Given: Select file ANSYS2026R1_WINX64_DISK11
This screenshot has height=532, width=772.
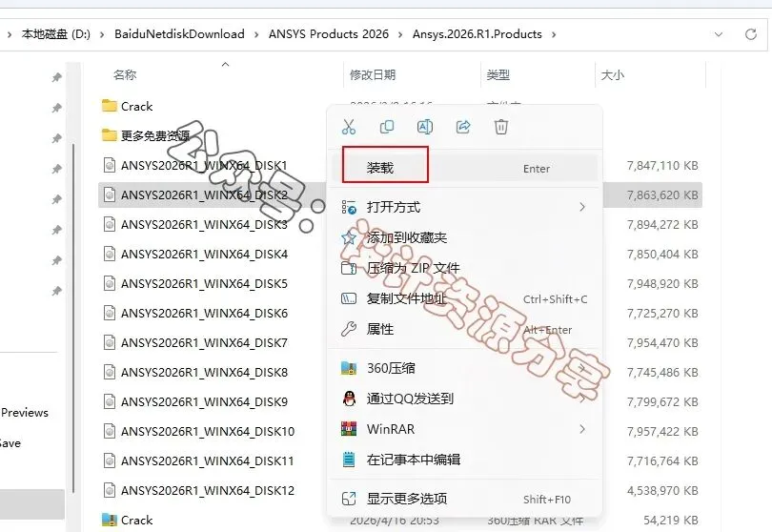Looking at the screenshot, I should click(x=198, y=461).
